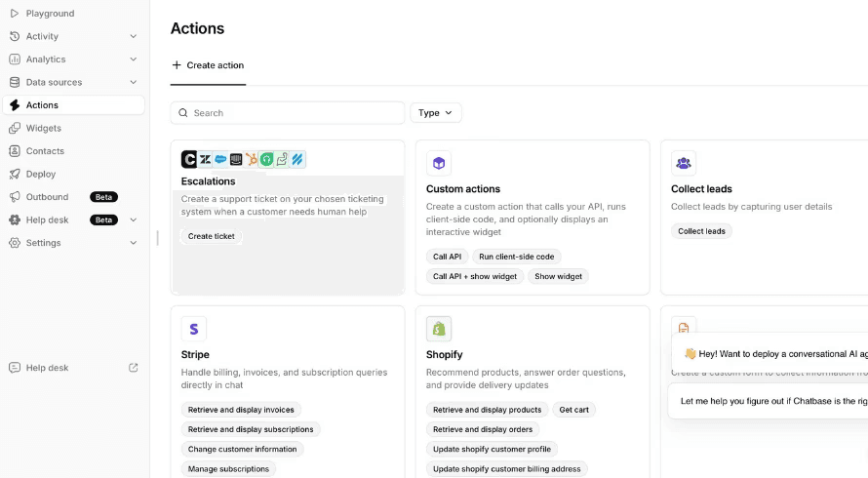This screenshot has width=868, height=478.
Task: Open the Help desk external link row
Action: [73, 367]
